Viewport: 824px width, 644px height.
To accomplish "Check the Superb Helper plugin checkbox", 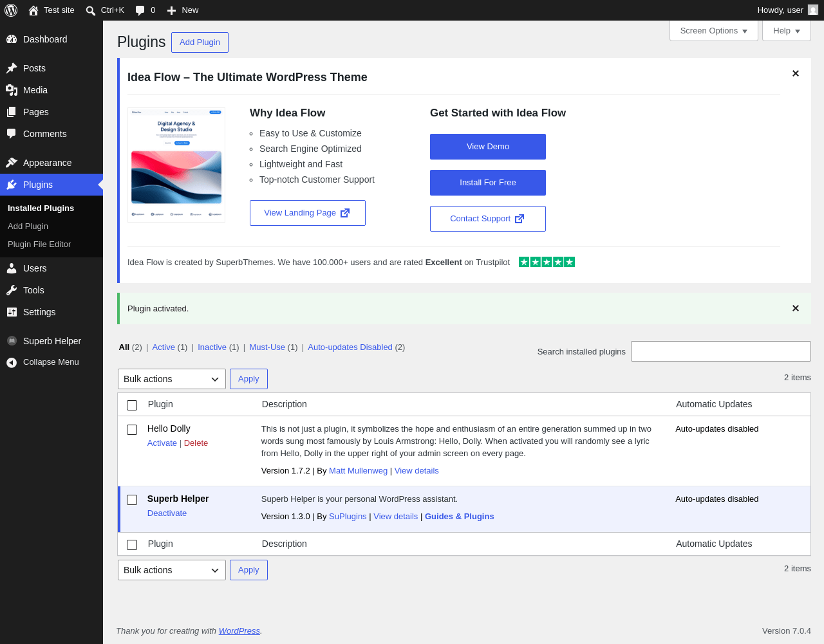I will click(132, 500).
